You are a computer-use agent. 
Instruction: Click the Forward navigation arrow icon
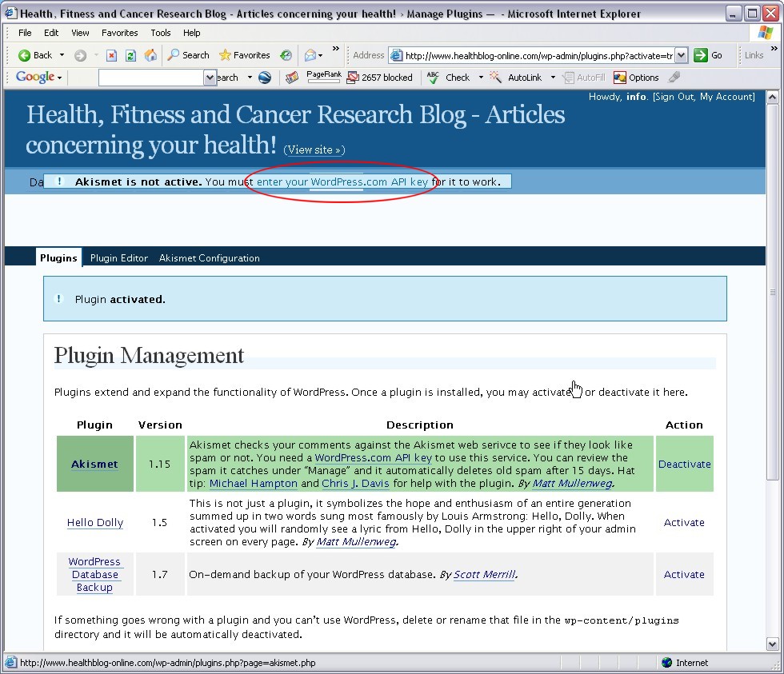click(80, 55)
